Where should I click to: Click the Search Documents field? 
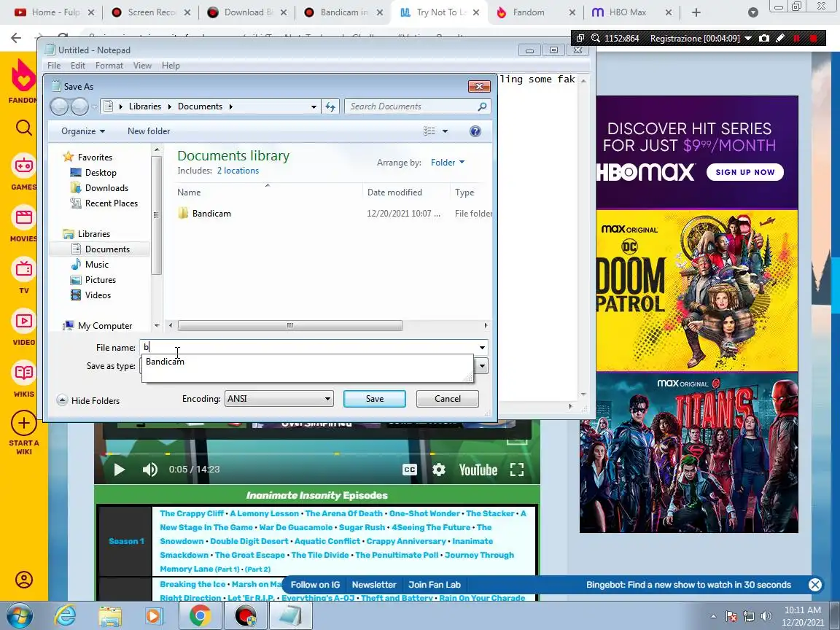pos(411,106)
